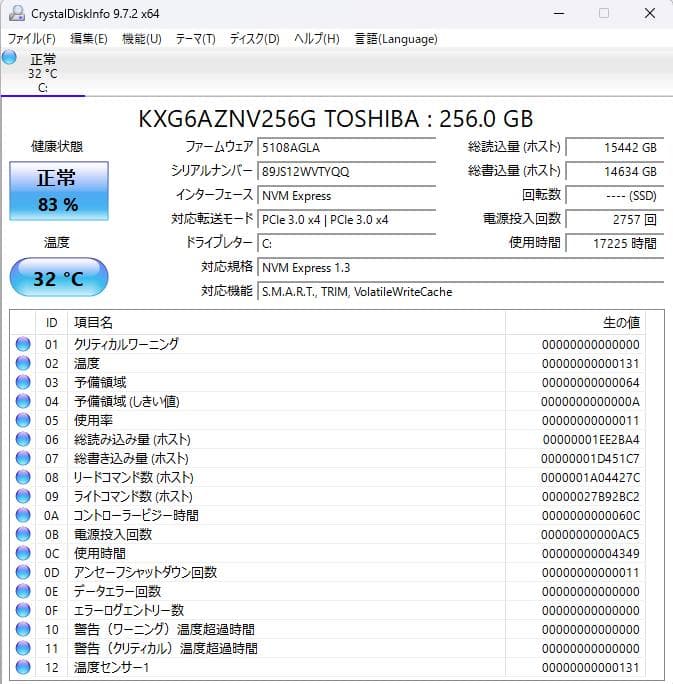Minimize the CrystalDiskInfo window

click(x=559, y=14)
